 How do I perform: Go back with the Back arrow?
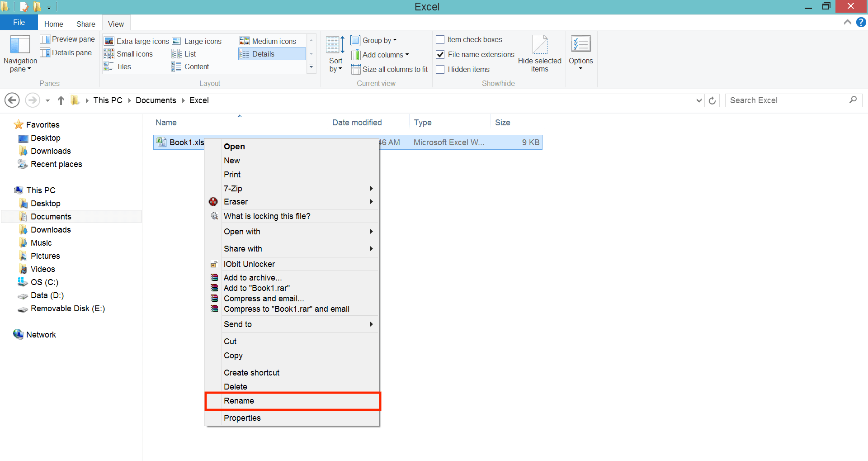point(12,100)
